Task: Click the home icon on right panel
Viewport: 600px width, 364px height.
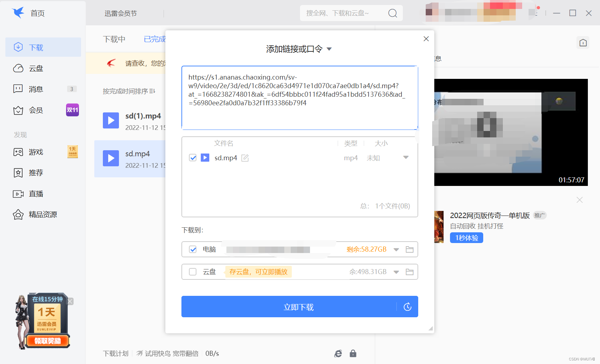Action: (583, 43)
